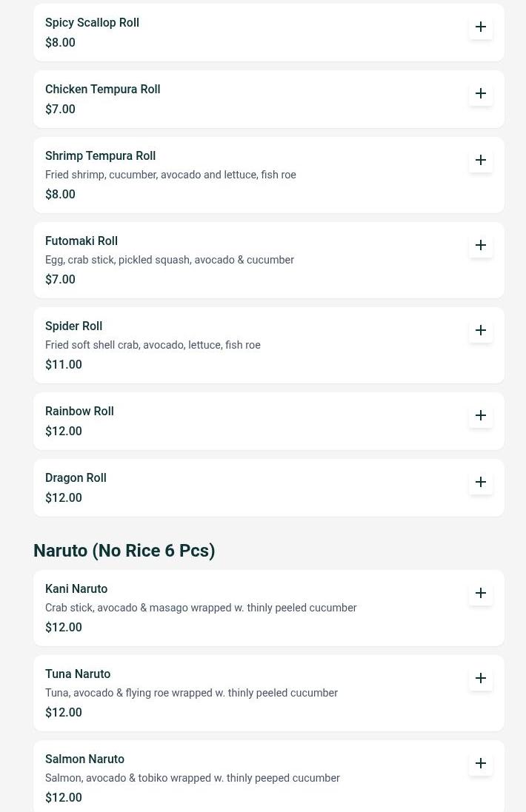Add Spicy Scallop Roll with plus icon
Screen dimensions: 526x812
pyautogui.click(x=480, y=27)
